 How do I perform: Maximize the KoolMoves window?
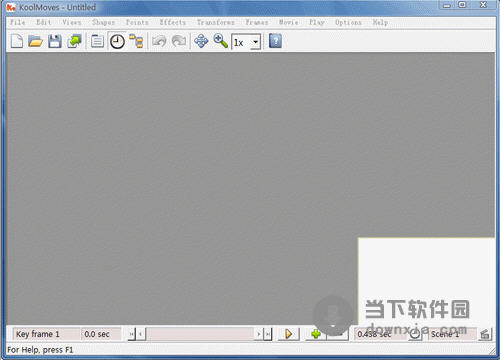click(463, 5)
